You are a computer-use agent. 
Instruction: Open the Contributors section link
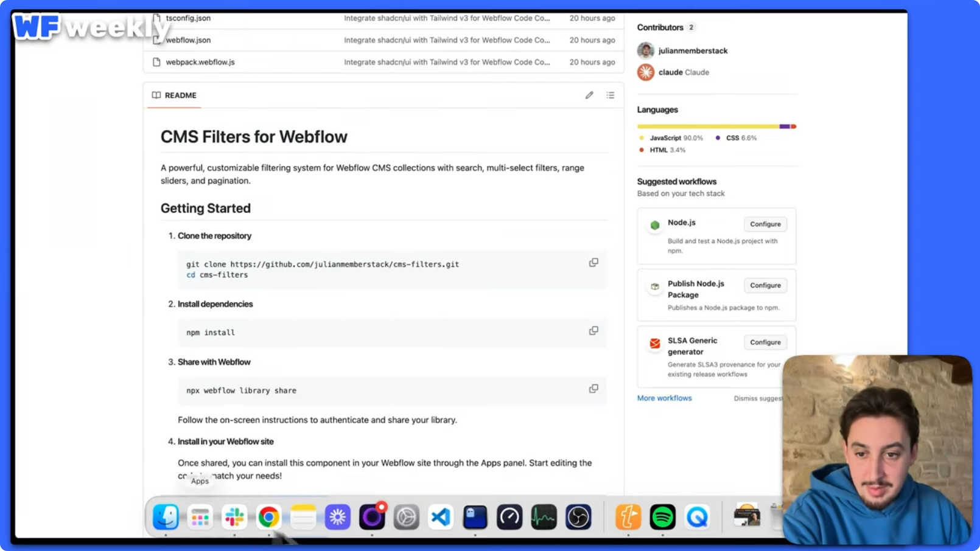[x=660, y=27]
